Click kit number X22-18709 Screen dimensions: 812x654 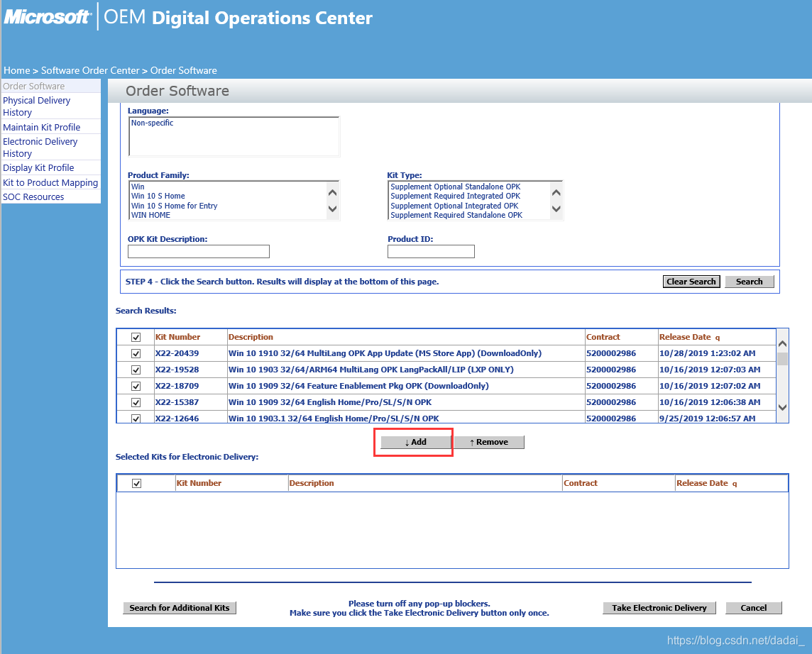click(x=177, y=386)
